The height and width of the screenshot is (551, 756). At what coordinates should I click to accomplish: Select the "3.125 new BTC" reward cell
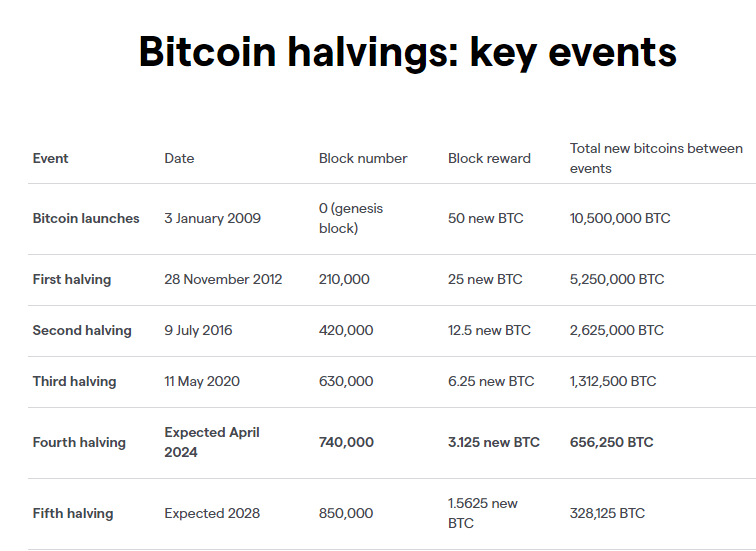(494, 442)
